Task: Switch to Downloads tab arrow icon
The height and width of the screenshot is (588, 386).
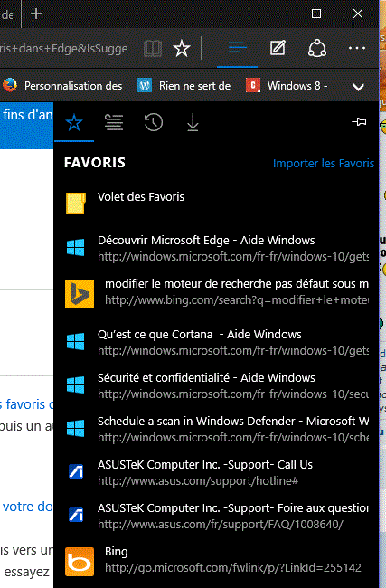Action: [193, 123]
